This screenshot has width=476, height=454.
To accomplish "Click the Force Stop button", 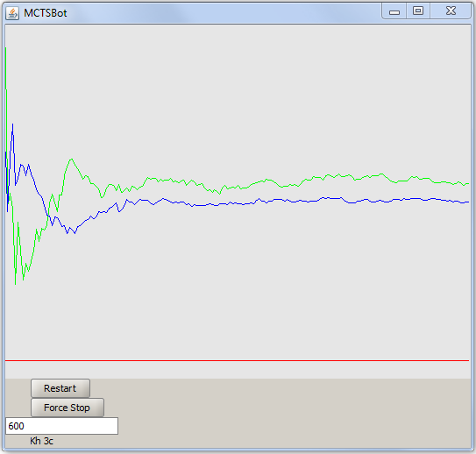I will pos(67,408).
